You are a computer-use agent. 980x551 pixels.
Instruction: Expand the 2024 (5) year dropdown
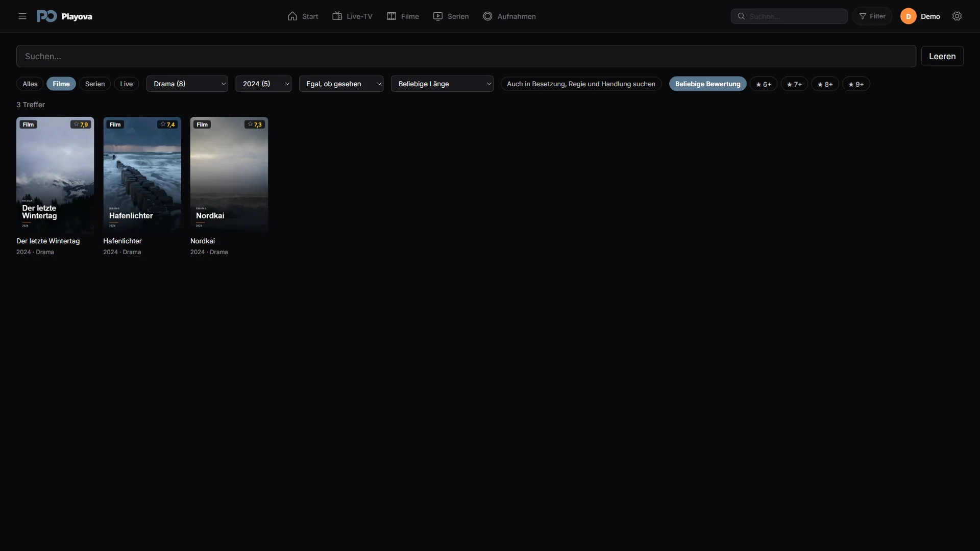tap(263, 84)
